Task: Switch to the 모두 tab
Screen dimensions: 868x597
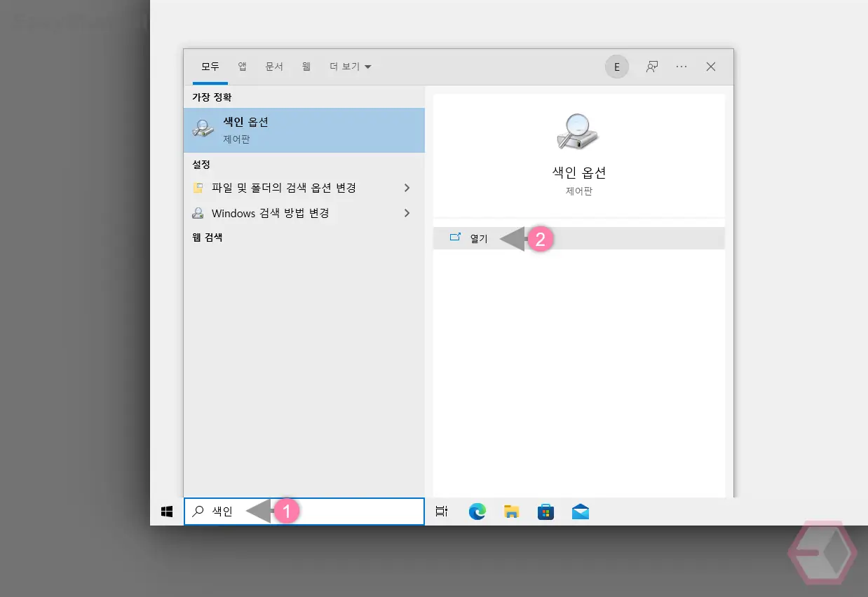Action: pyautogui.click(x=210, y=67)
